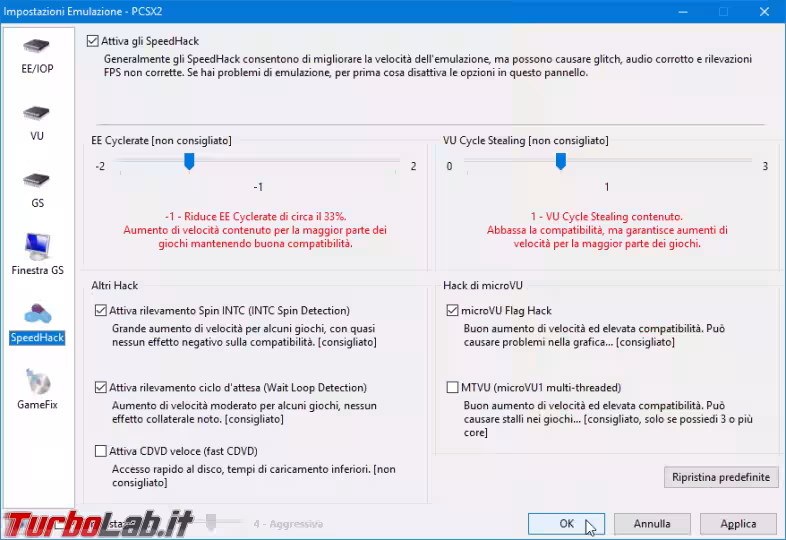Click the Finestra GS label
Viewport: 786px width, 540px height.
tap(38, 270)
